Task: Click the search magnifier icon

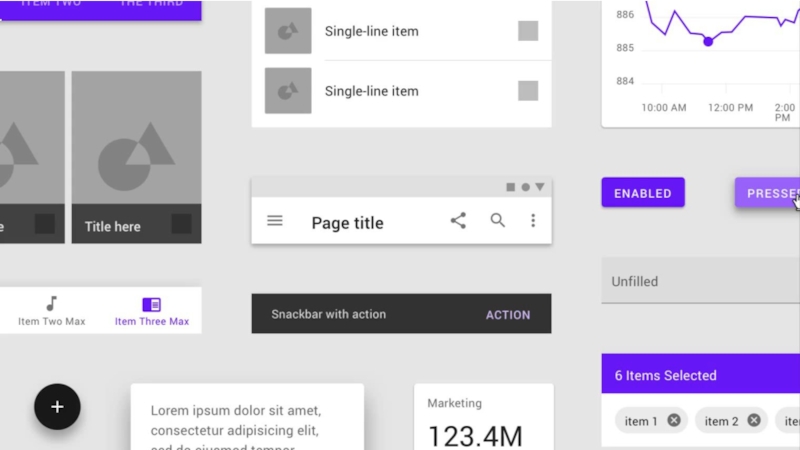Action: (497, 221)
